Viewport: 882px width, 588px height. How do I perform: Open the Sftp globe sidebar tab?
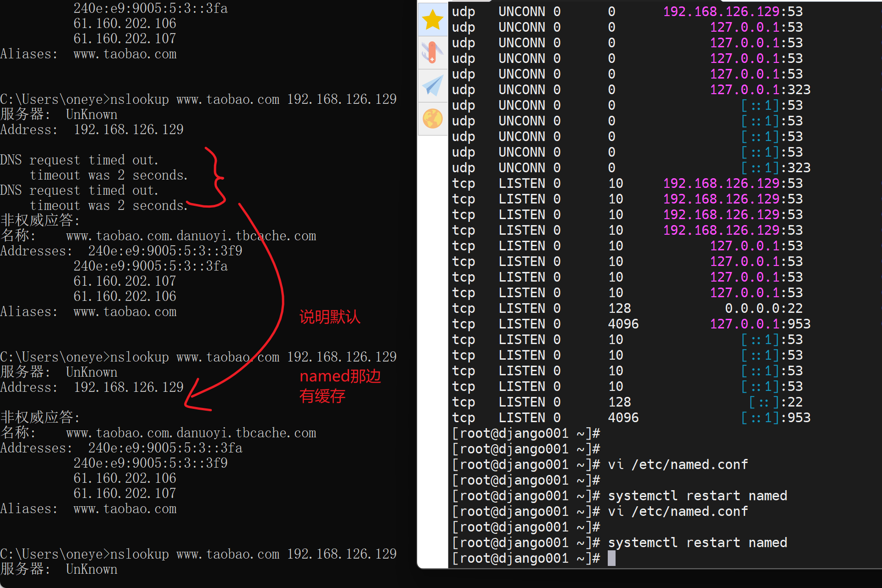[x=432, y=119]
